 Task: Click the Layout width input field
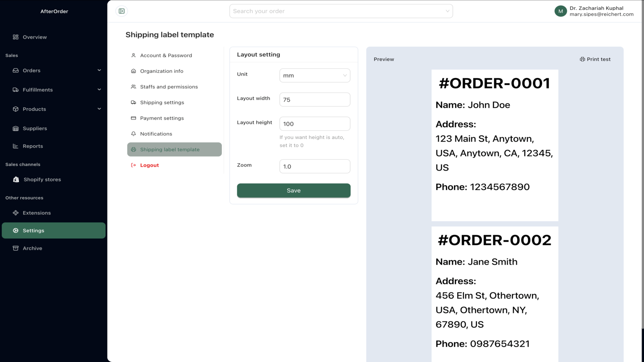pos(315,100)
